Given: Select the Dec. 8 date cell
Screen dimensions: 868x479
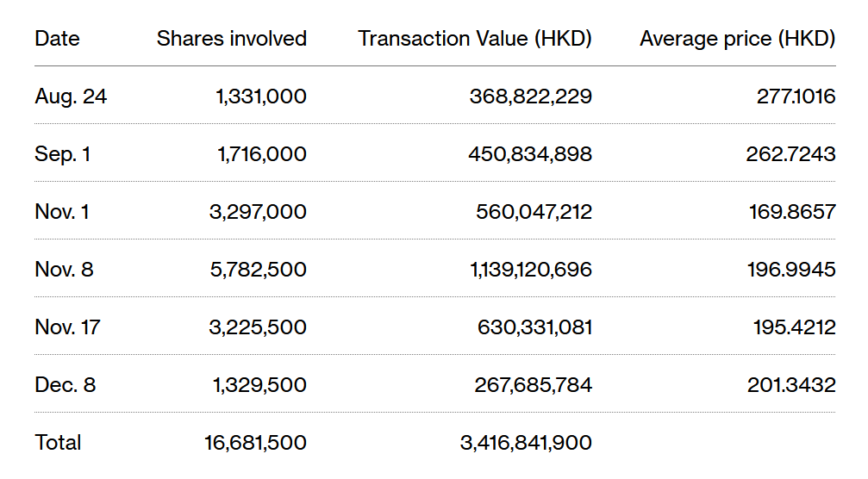Looking at the screenshot, I should click(x=65, y=385).
